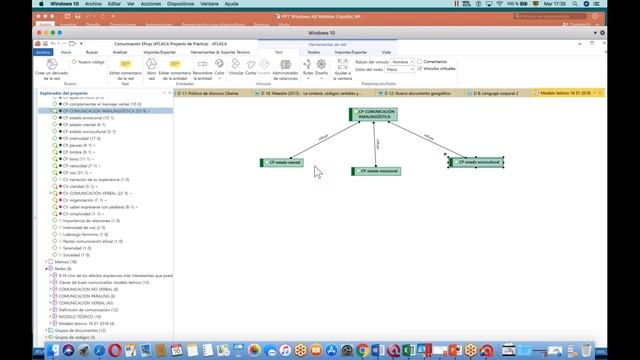Select Liderazgo femenino code in explorer

point(85,234)
